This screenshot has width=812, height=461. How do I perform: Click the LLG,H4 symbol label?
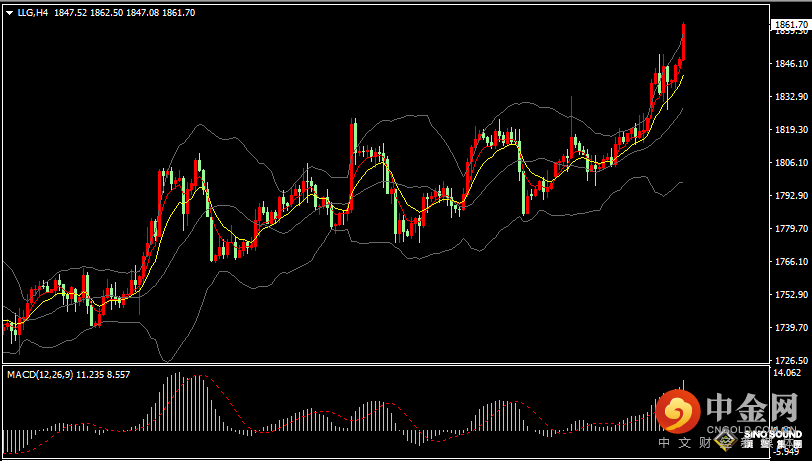point(32,13)
